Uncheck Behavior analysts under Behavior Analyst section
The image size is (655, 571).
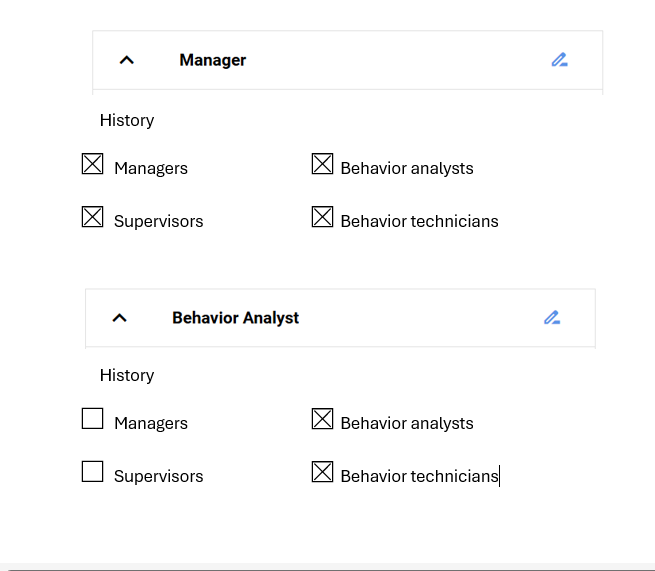tap(322, 419)
